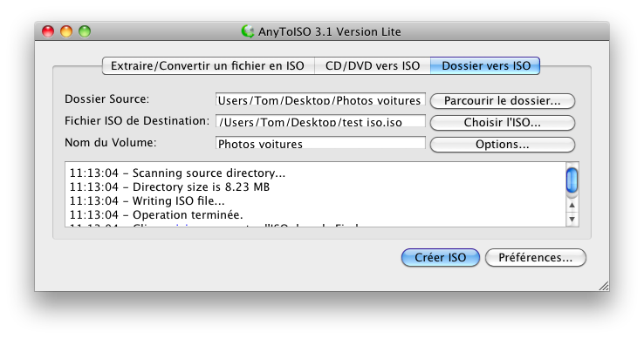Click the AnyToISO icon in title bar

(247, 31)
